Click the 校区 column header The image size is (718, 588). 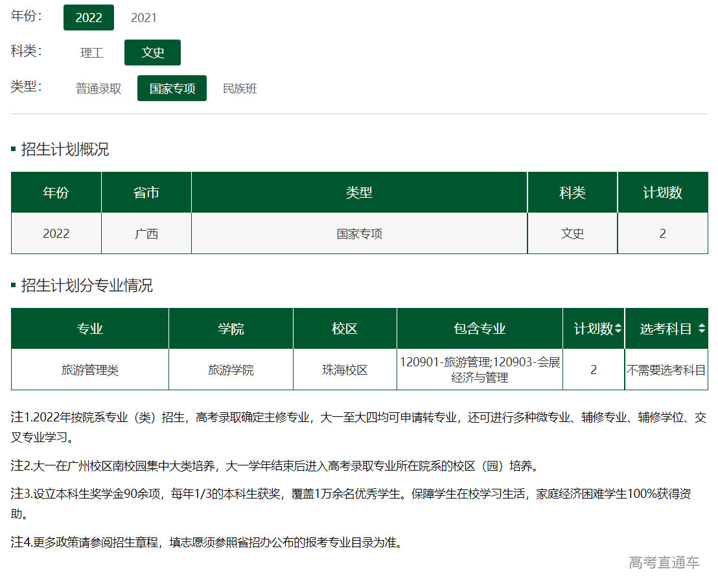(x=345, y=329)
